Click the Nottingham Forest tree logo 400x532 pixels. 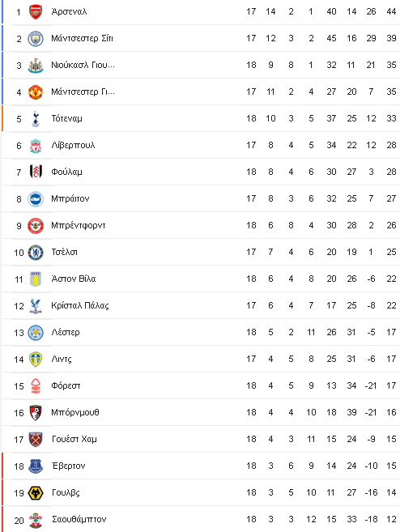[36, 386]
